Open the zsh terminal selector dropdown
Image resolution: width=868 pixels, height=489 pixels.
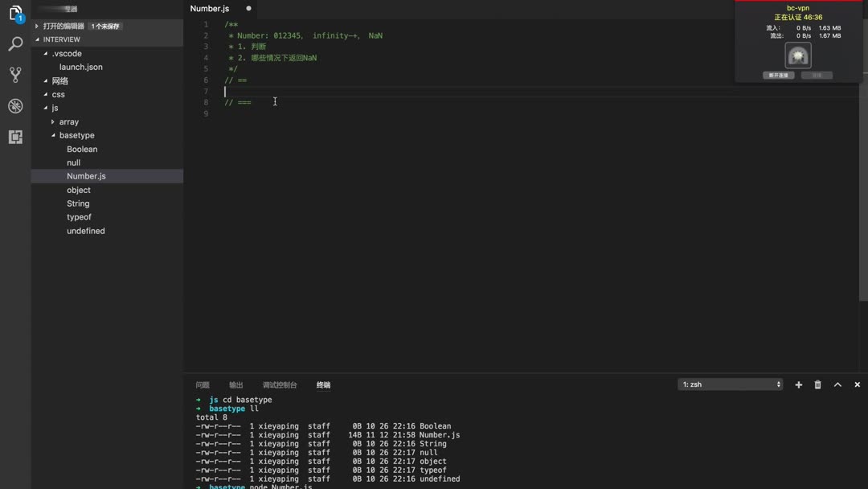tap(730, 384)
